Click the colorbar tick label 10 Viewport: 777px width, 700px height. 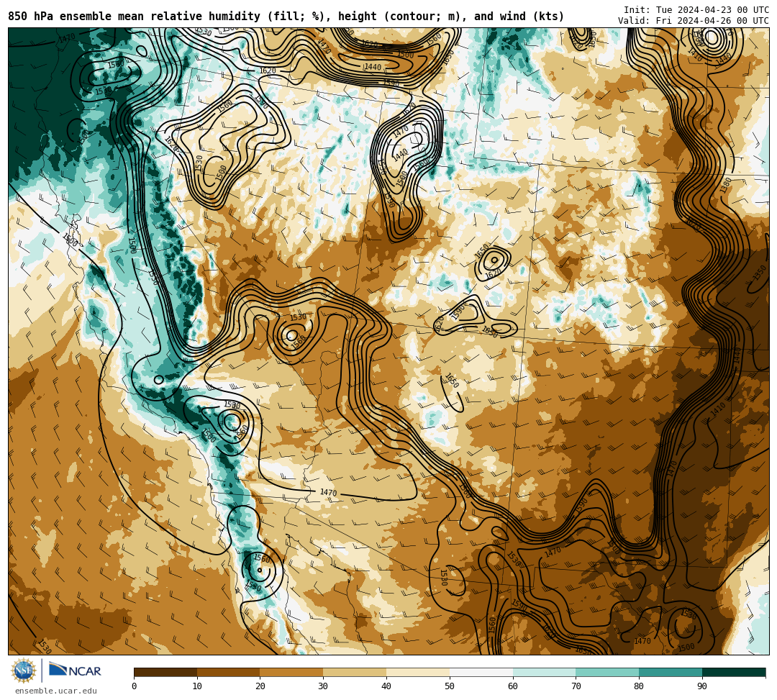point(197,686)
